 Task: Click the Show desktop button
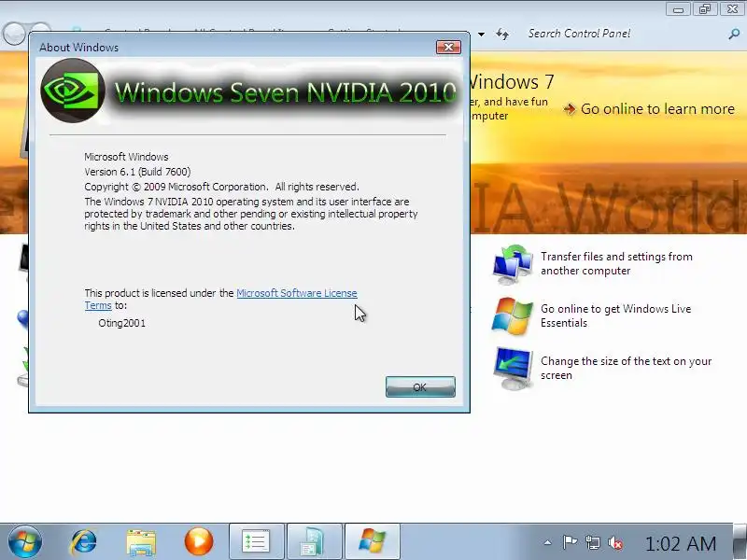[740, 541]
